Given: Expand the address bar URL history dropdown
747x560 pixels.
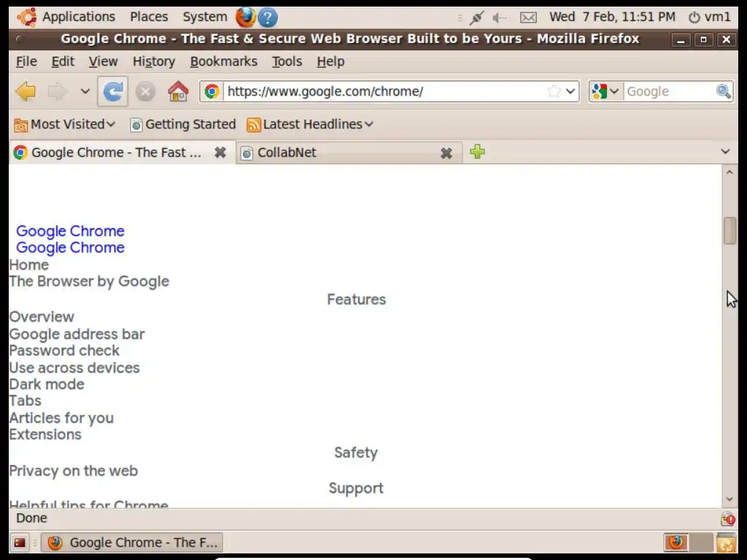Looking at the screenshot, I should point(570,91).
